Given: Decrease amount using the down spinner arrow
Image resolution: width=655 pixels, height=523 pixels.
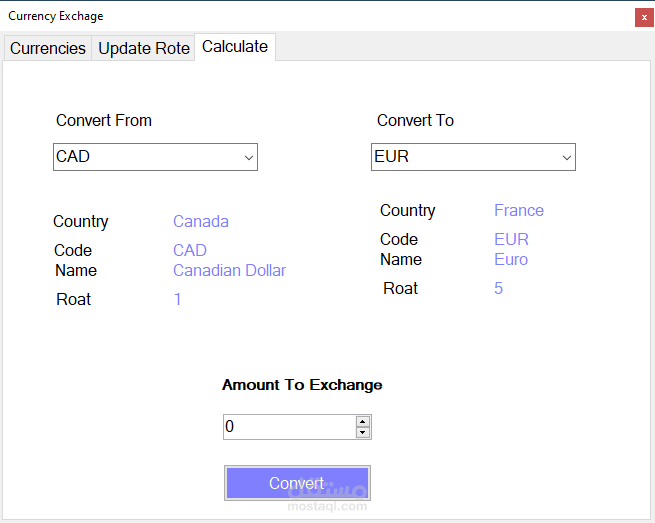Looking at the screenshot, I should pos(363,433).
